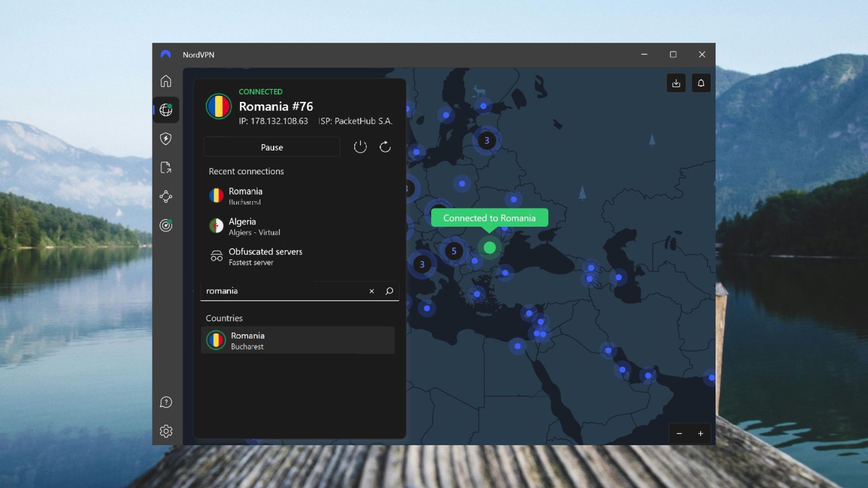
Task: Pause the VPN connection
Action: [x=271, y=146]
